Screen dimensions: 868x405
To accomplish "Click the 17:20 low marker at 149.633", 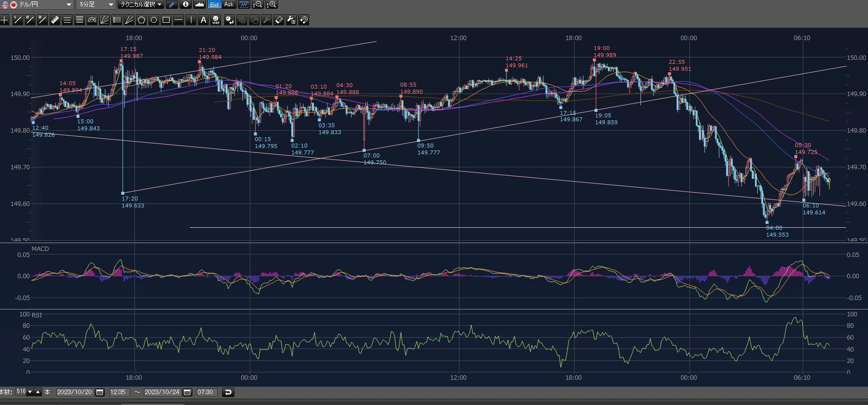I will click(x=123, y=193).
